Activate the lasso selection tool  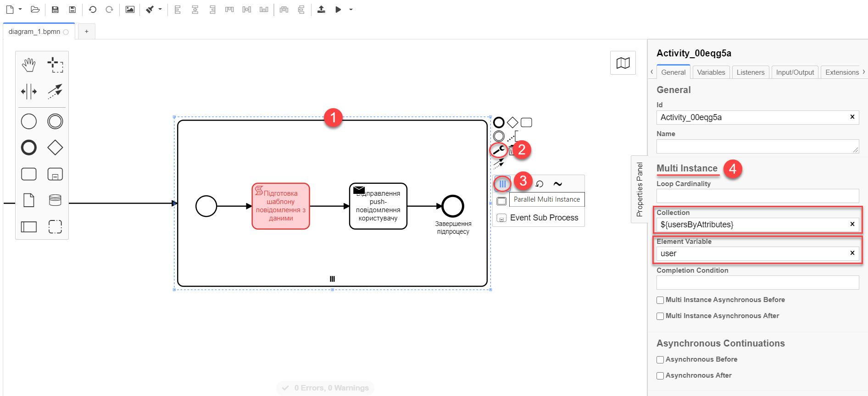[55, 65]
